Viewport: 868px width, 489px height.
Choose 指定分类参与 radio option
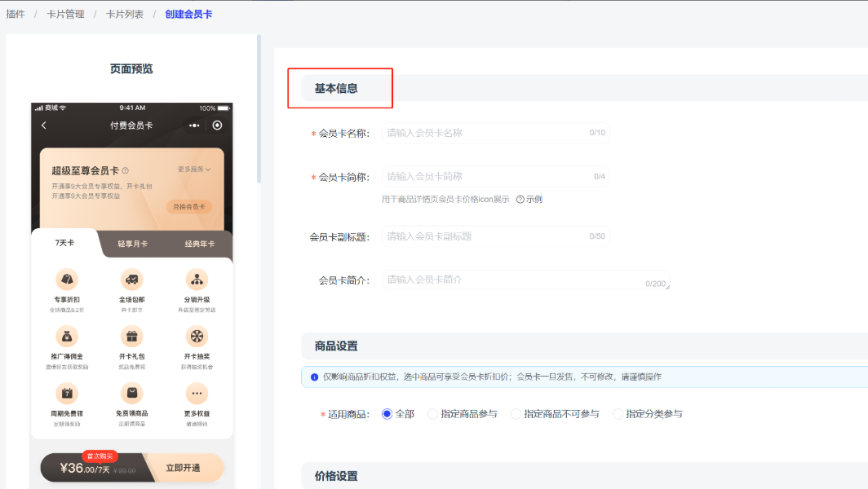pyautogui.click(x=618, y=414)
